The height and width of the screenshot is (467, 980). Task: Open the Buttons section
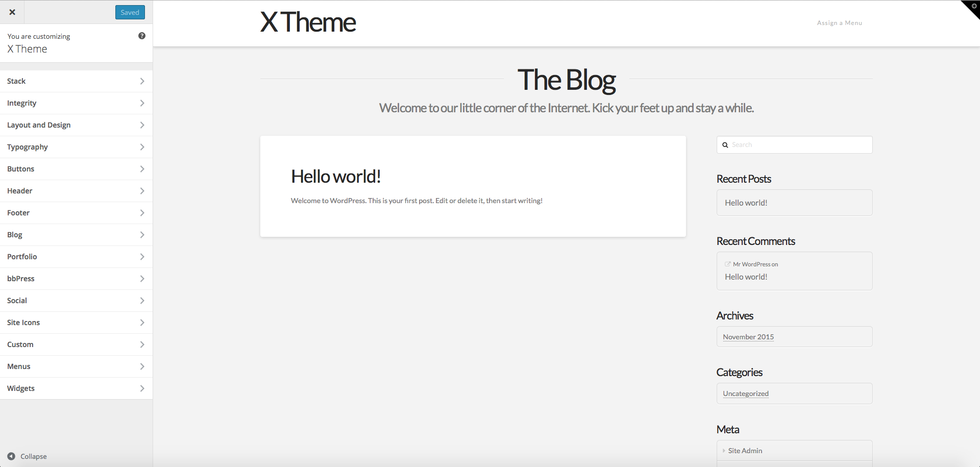[77, 169]
